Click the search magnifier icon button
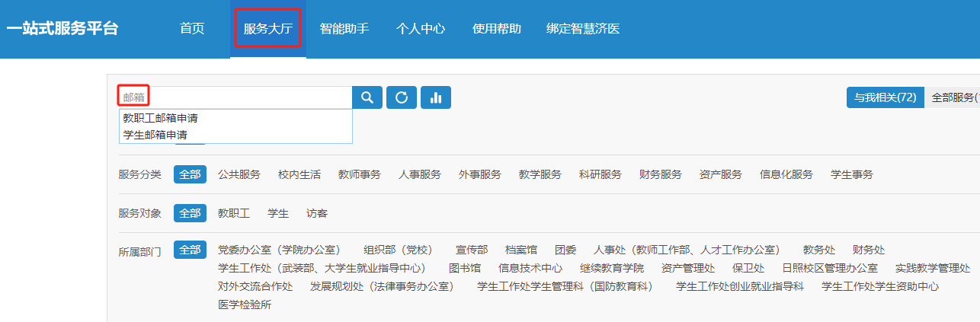 click(367, 97)
